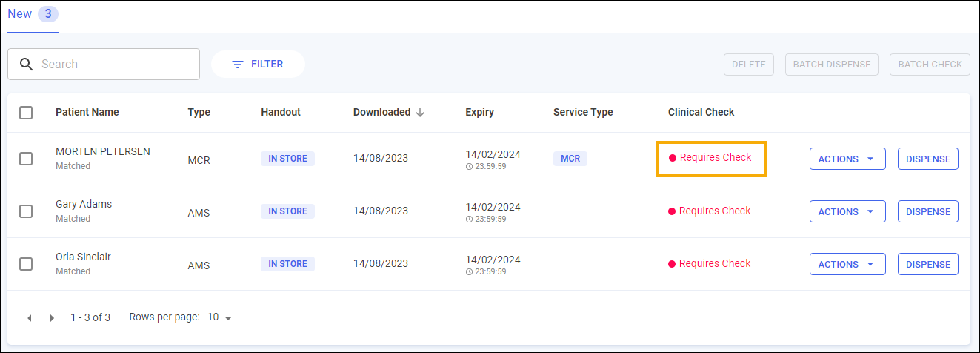Image resolution: width=980 pixels, height=353 pixels.
Task: Click the Downloaded sort arrow icon
Action: pyautogui.click(x=420, y=113)
